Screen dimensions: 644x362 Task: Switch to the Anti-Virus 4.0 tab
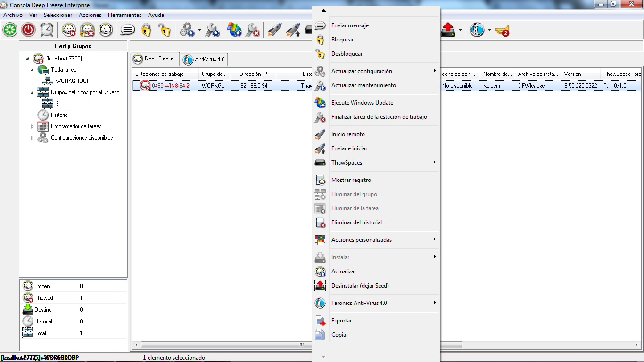click(x=205, y=59)
